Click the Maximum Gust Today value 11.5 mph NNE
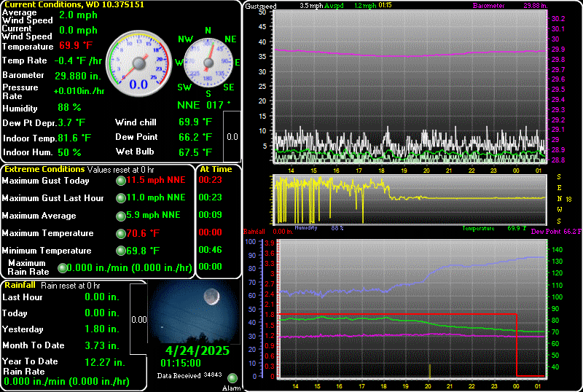 click(156, 180)
